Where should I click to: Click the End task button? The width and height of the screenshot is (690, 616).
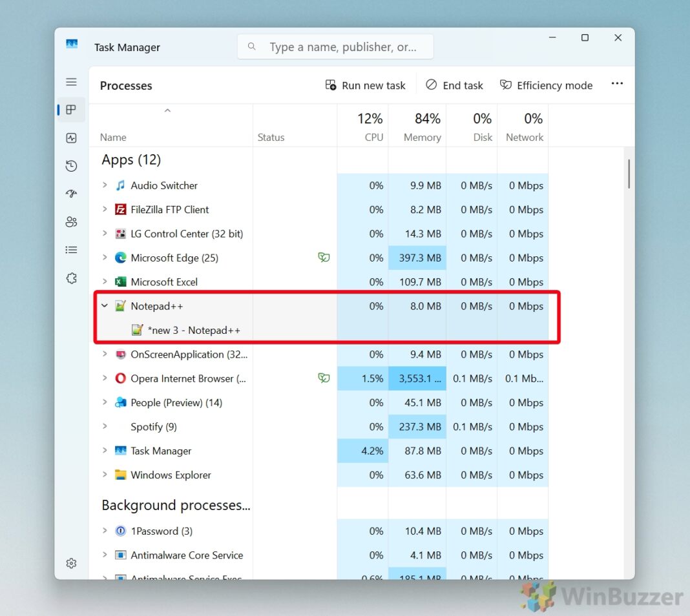tap(454, 85)
